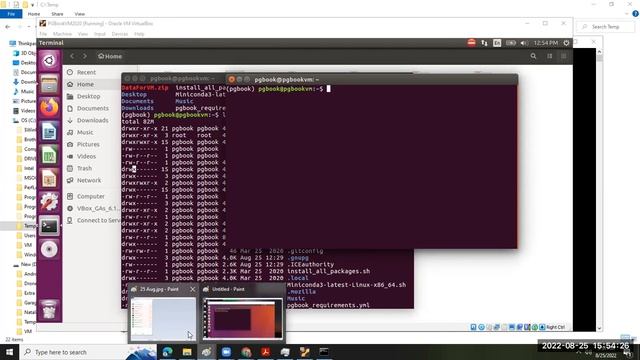Open the Trash icon in the launcher

(x=49, y=309)
